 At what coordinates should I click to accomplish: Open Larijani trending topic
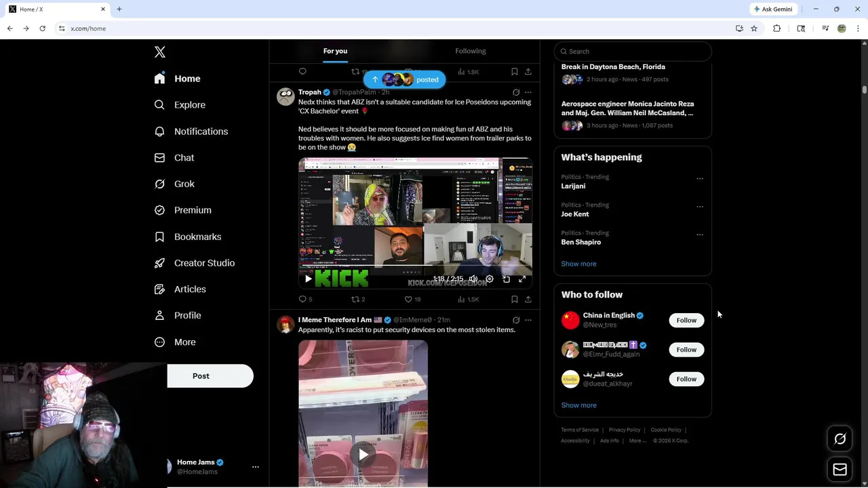click(573, 186)
